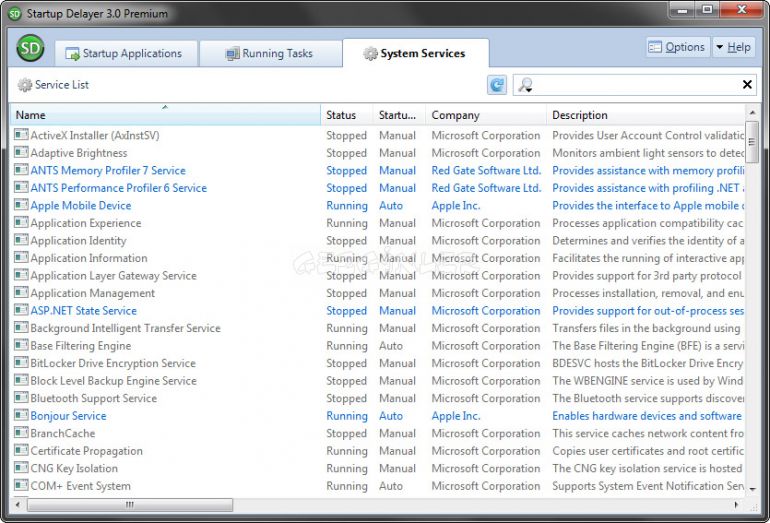
Task: Select the 'Application Experience' service name
Action: 85,223
